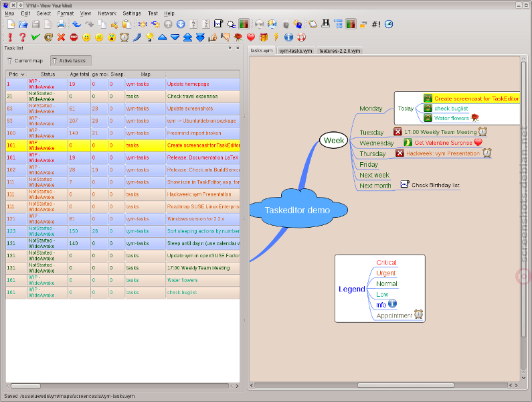The image size is (532, 402).
Task: Set the red question mark flag
Action: [x=22, y=37]
